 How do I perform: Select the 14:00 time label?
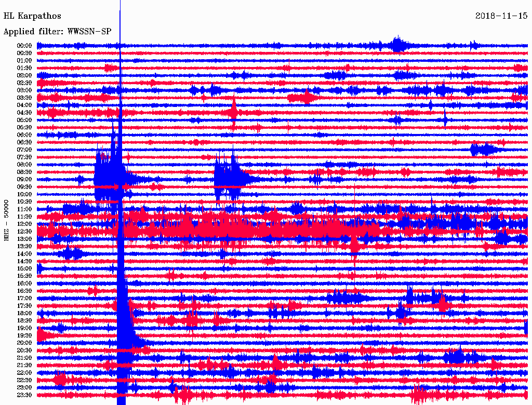pyautogui.click(x=24, y=254)
